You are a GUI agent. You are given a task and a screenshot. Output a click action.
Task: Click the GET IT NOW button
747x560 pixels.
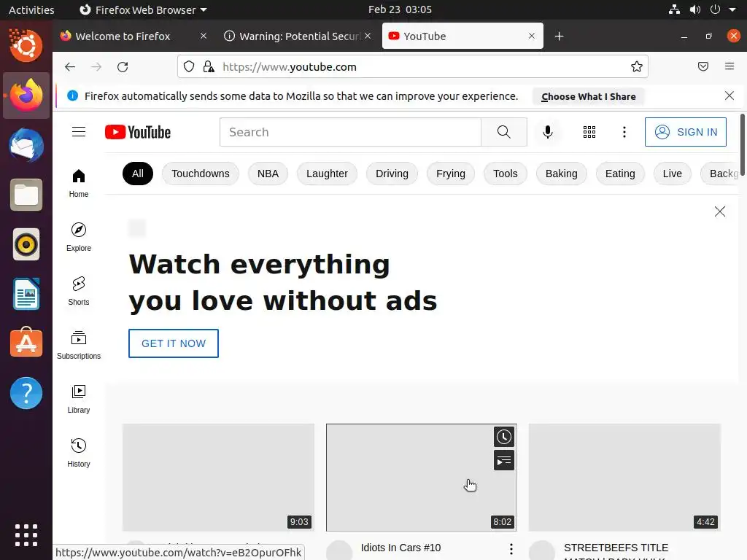[x=174, y=343]
